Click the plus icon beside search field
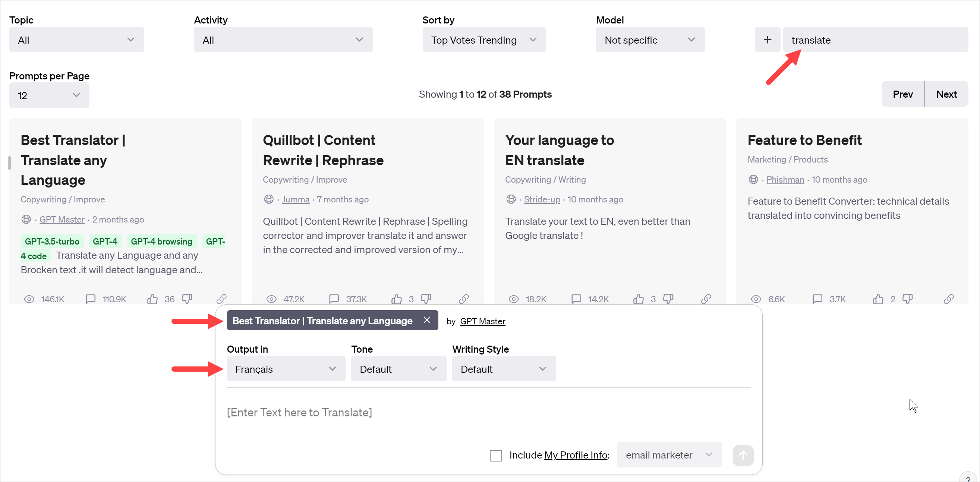 pos(767,40)
